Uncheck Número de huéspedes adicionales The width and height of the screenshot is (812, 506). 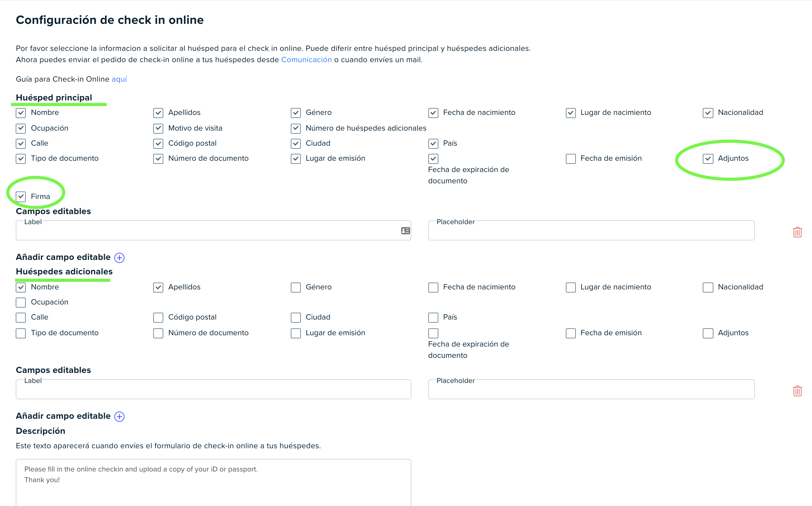pyautogui.click(x=295, y=128)
